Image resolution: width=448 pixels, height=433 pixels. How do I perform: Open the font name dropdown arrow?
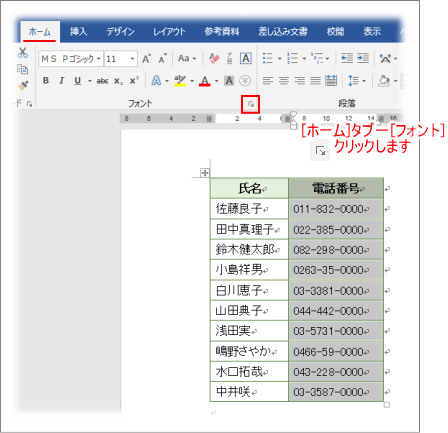[99, 59]
